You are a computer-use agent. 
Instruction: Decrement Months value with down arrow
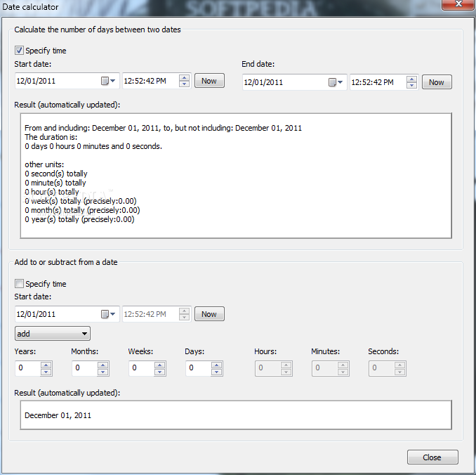[103, 372]
